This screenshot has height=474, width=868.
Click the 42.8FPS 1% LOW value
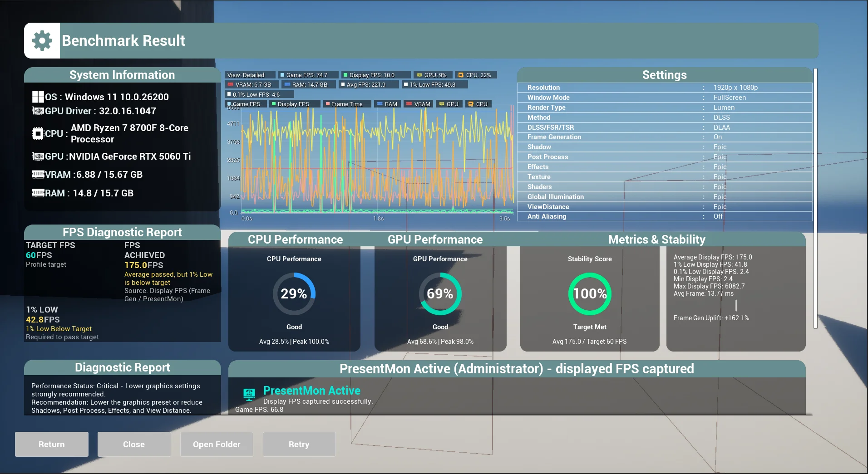43,320
